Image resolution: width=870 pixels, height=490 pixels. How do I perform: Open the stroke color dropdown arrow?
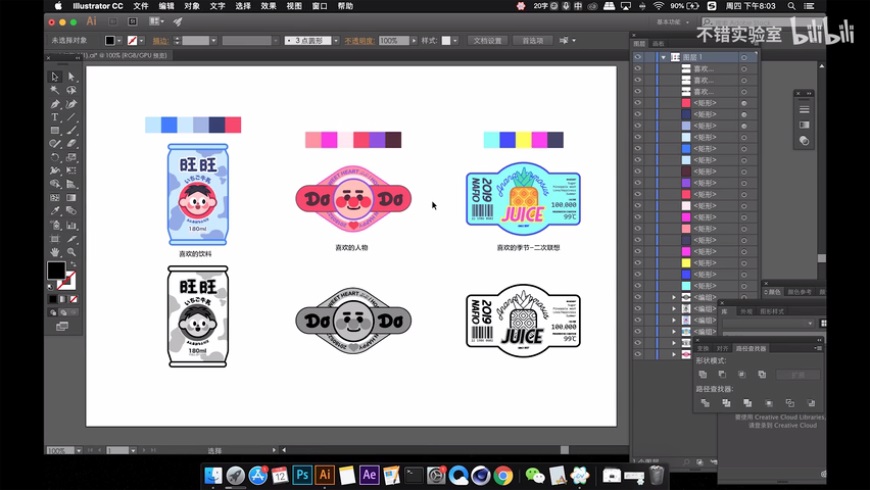142,41
